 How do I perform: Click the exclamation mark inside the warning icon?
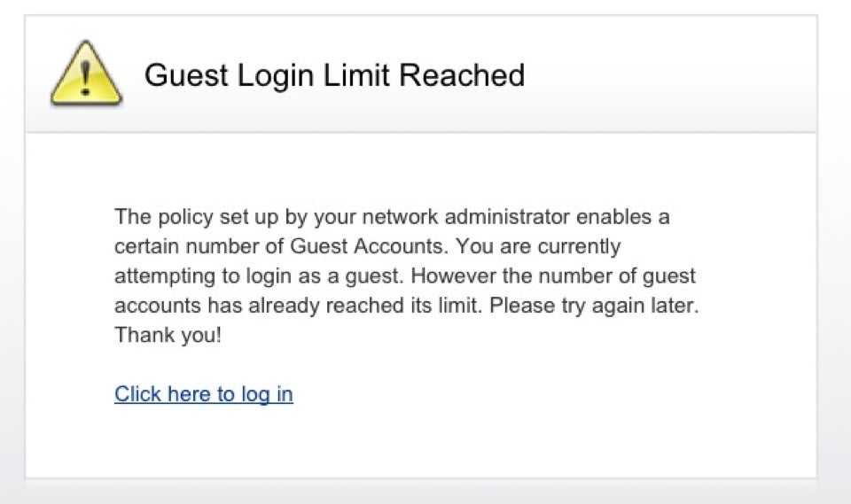click(85, 78)
